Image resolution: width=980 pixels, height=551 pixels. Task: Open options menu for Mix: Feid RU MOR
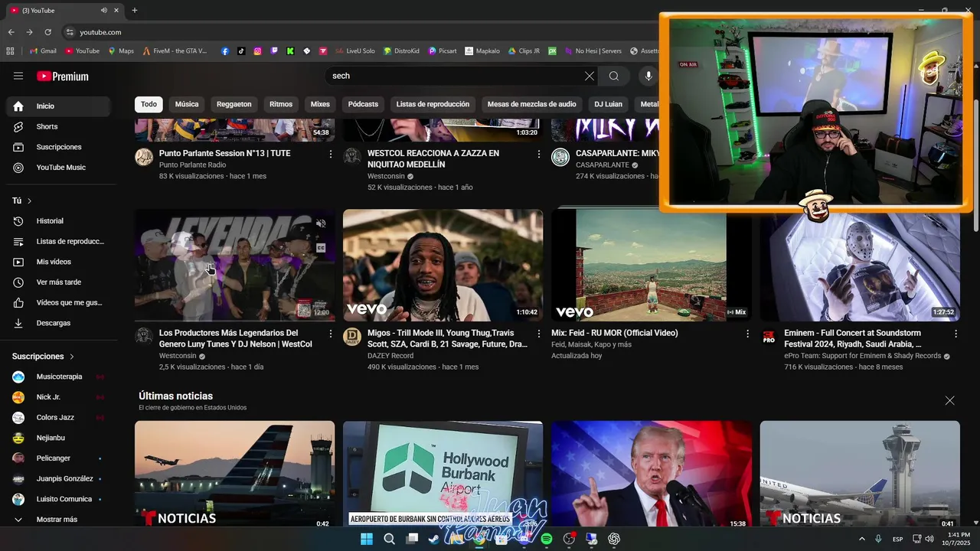tap(747, 334)
